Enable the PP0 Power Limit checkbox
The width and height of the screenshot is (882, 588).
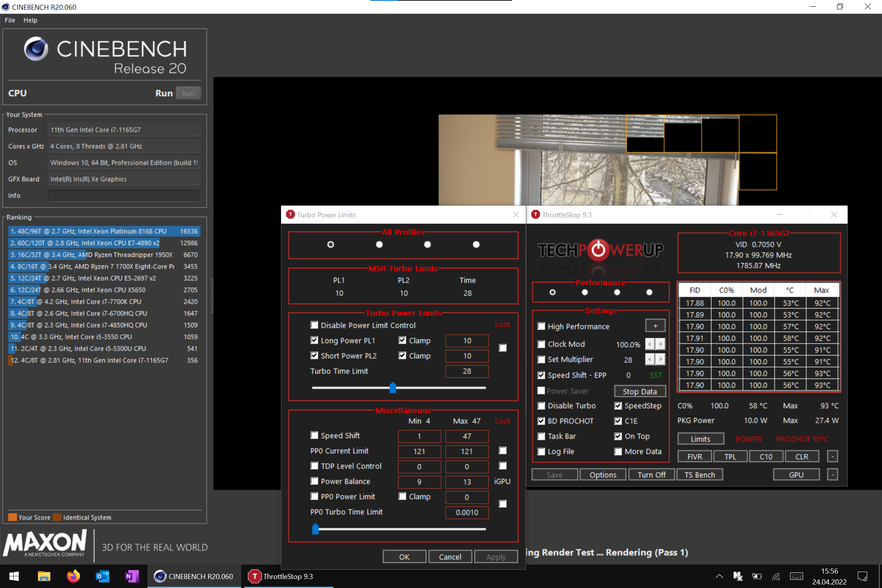pyautogui.click(x=314, y=497)
